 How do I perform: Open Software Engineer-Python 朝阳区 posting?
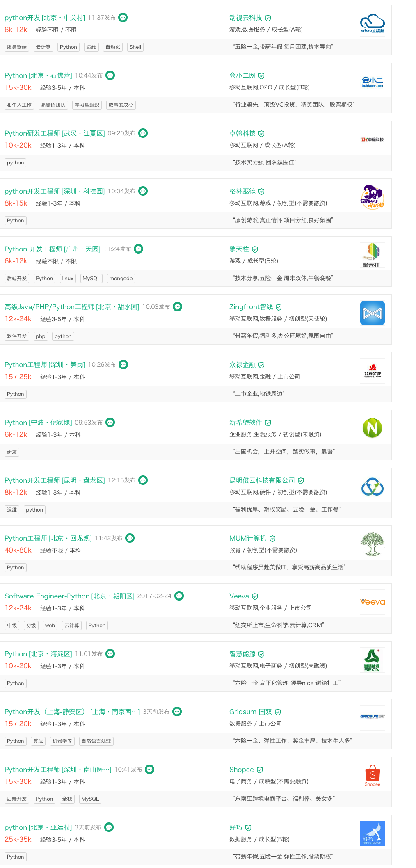point(69,596)
